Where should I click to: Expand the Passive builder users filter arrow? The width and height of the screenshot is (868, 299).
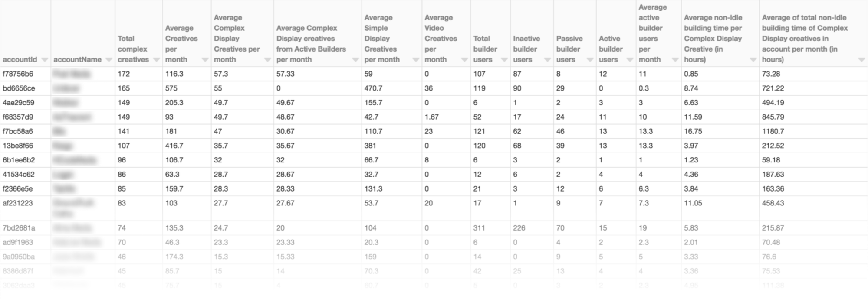coord(589,60)
